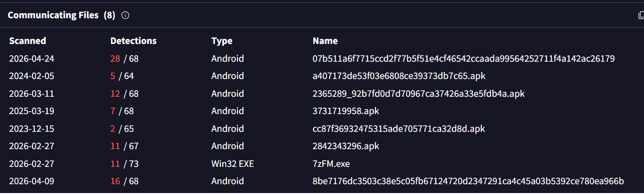
Task: Click the info icon beside Communicating Files
Action: pos(125,15)
